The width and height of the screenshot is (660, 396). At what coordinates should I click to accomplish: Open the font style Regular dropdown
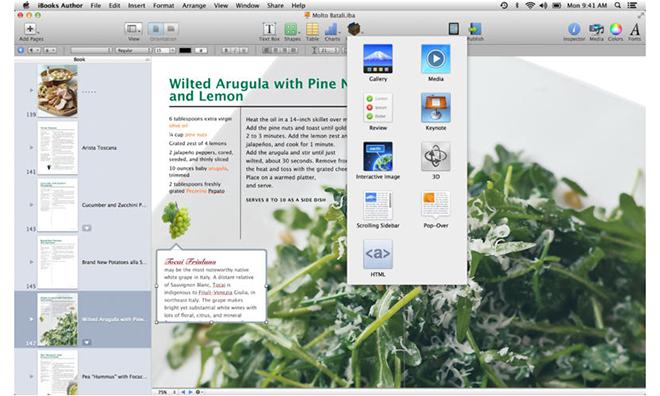[133, 50]
